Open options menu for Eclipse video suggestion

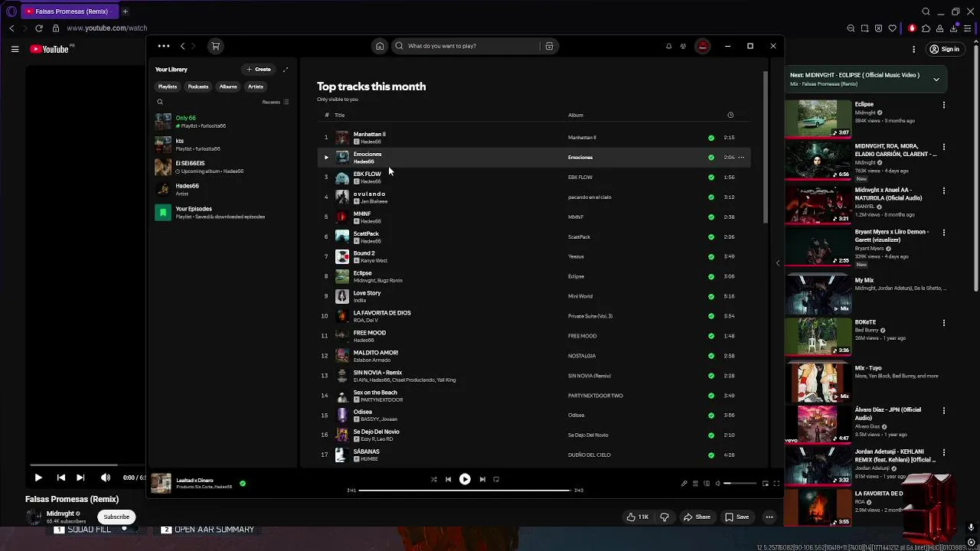pos(943,105)
